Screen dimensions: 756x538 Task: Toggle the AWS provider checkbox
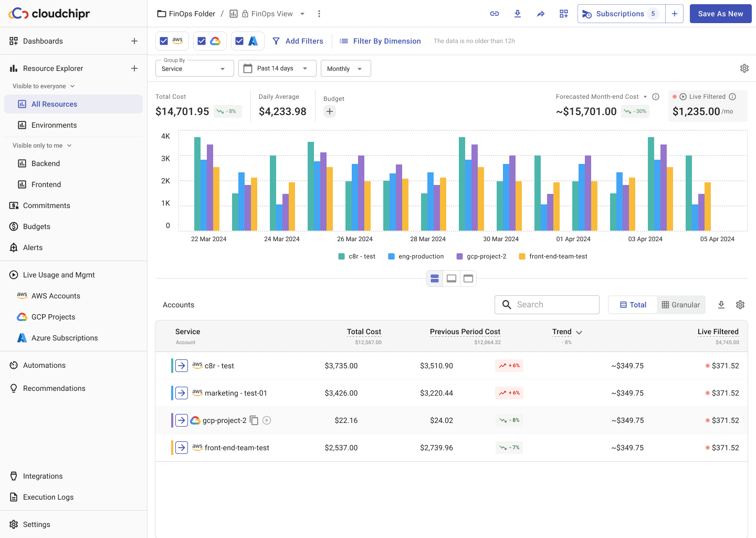164,41
